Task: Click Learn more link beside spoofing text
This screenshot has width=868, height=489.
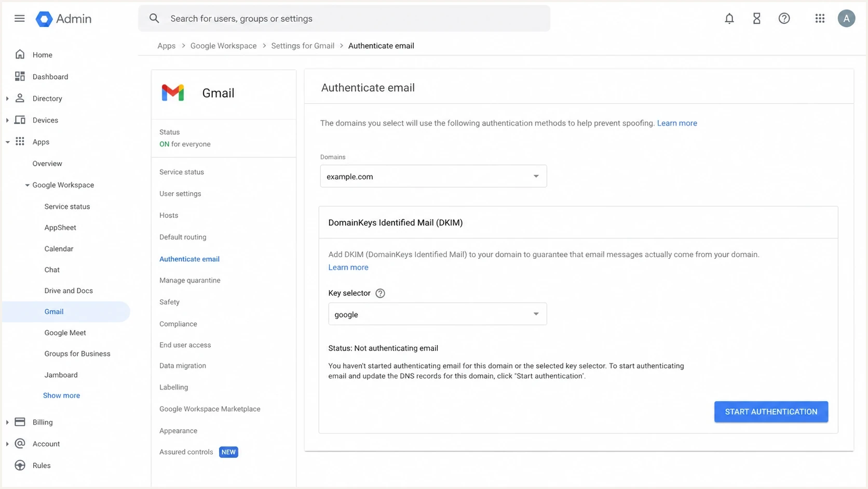Action: click(x=677, y=123)
